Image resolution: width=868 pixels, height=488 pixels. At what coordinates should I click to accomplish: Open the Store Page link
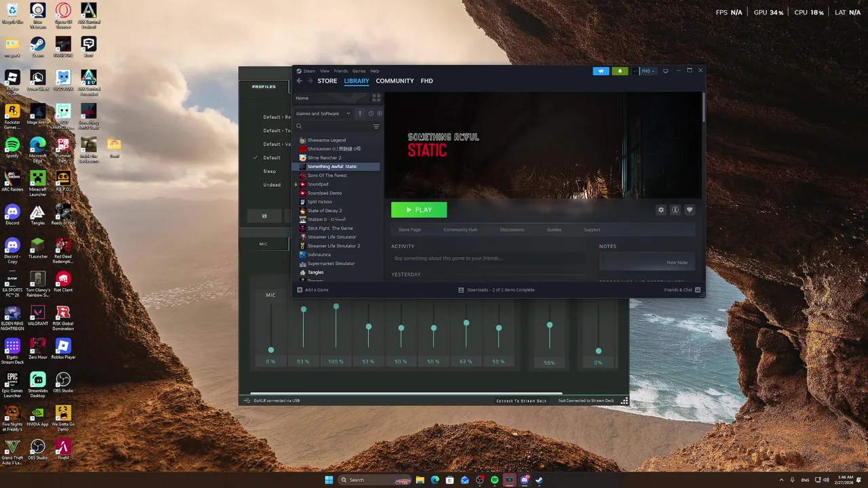point(410,229)
